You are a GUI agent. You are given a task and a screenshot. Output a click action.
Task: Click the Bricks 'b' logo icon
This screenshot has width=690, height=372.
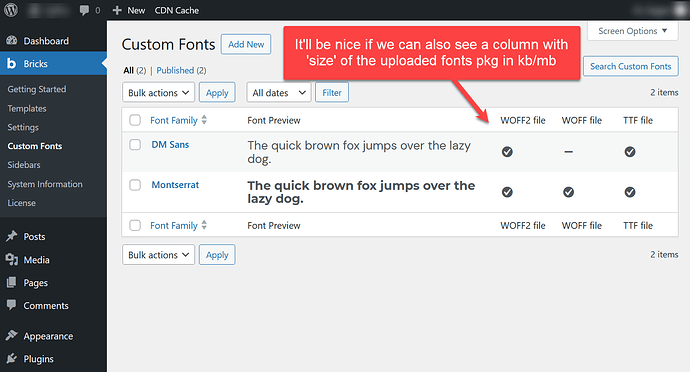pos(11,63)
